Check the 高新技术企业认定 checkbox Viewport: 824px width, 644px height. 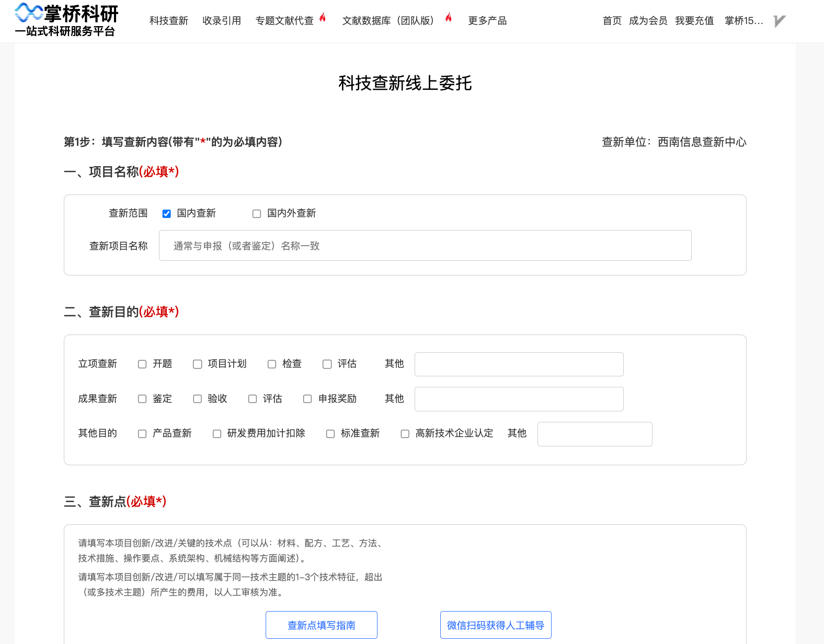click(x=405, y=434)
